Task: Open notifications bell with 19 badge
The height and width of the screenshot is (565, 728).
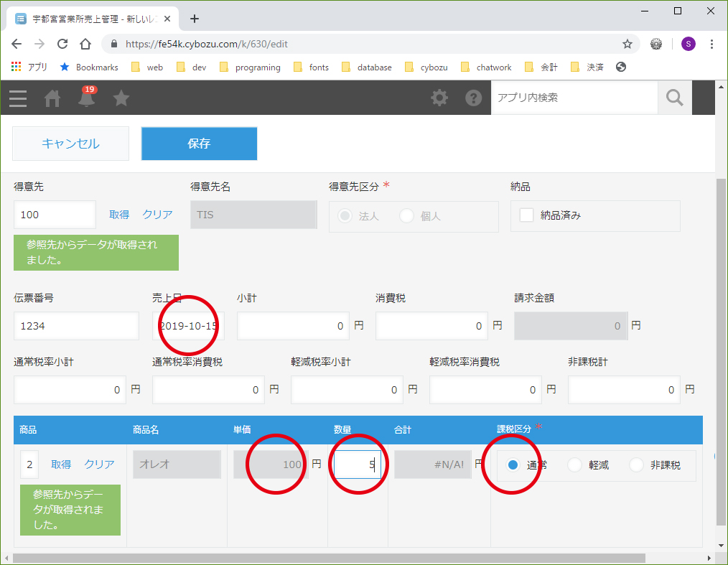Action: coord(87,97)
